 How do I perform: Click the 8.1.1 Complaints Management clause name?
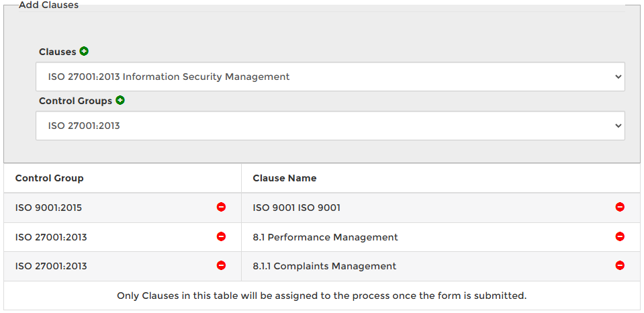tap(324, 266)
